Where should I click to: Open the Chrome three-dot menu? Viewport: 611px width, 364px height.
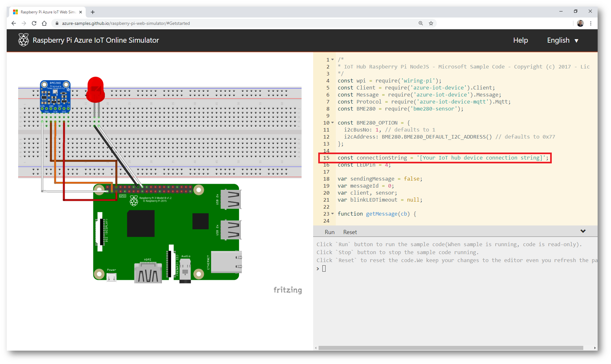(x=591, y=23)
